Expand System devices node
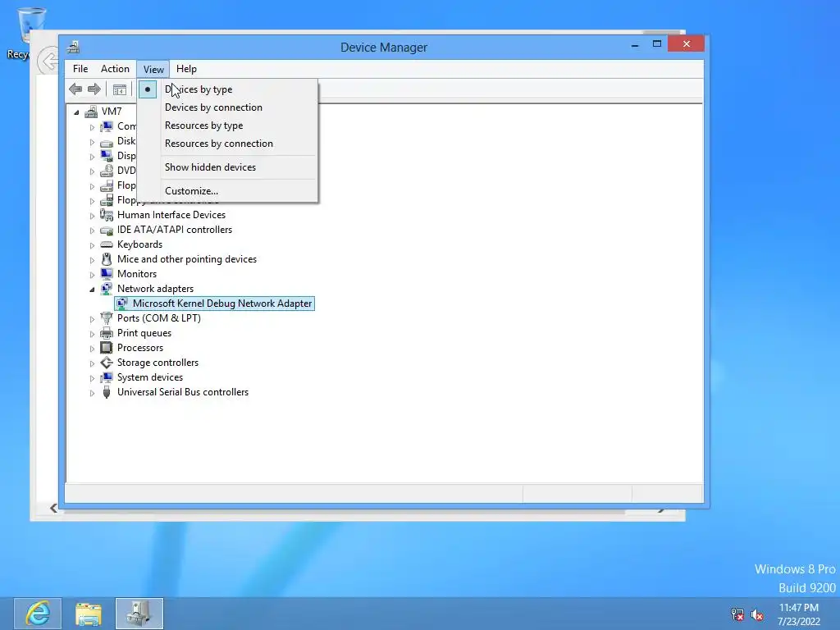The height and width of the screenshot is (630, 840). pos(92,378)
